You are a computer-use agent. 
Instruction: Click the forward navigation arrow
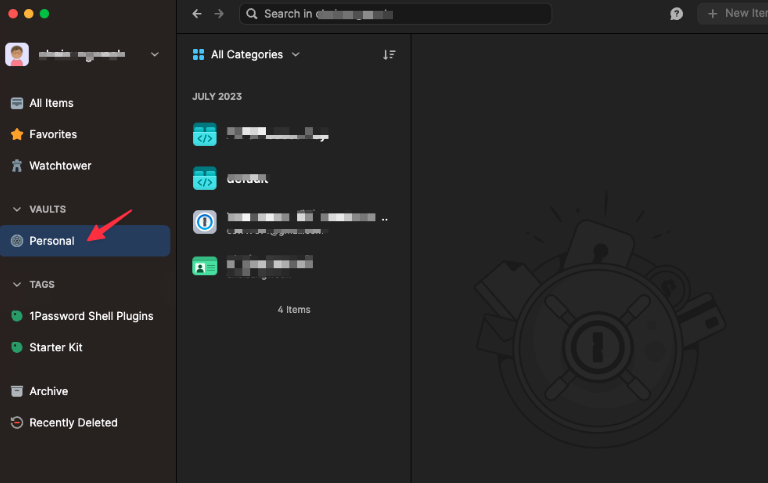tap(219, 14)
